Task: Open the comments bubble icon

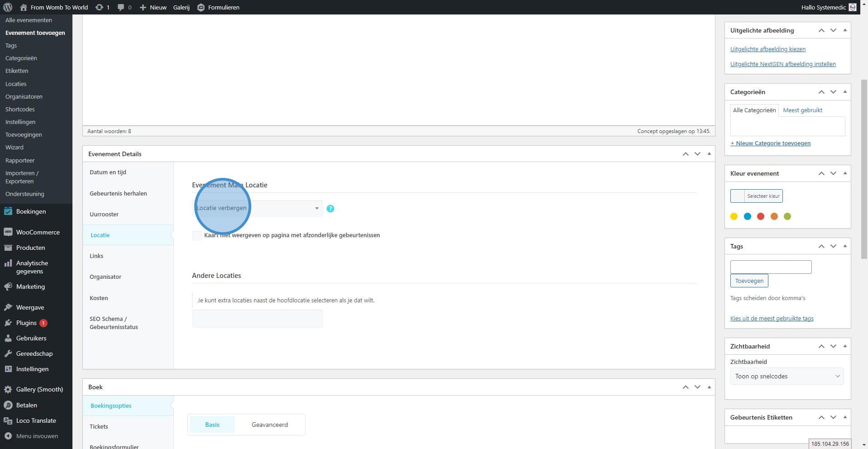Action: 121,7
